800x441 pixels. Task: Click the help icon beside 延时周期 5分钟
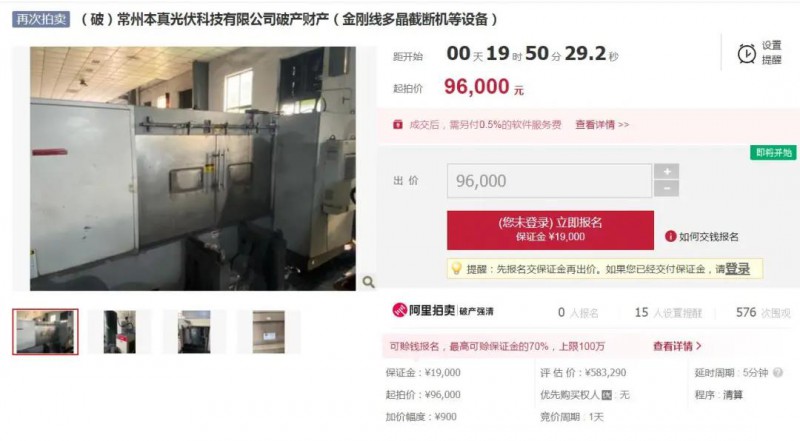pos(778,373)
